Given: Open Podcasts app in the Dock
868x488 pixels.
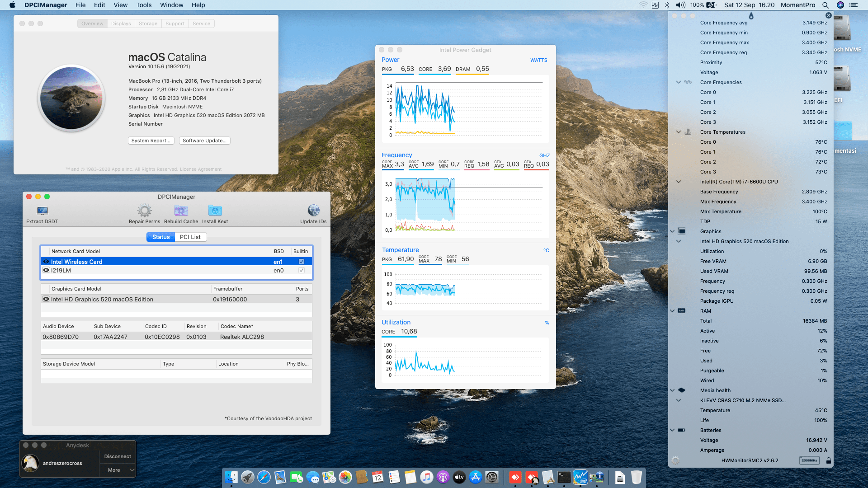Looking at the screenshot, I should [x=443, y=477].
